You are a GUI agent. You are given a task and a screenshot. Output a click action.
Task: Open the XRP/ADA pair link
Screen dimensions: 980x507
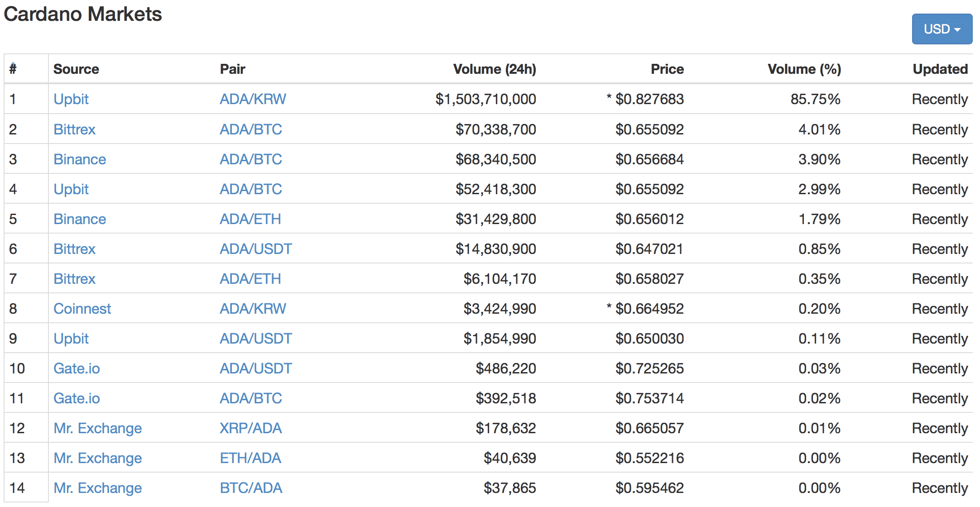point(251,428)
